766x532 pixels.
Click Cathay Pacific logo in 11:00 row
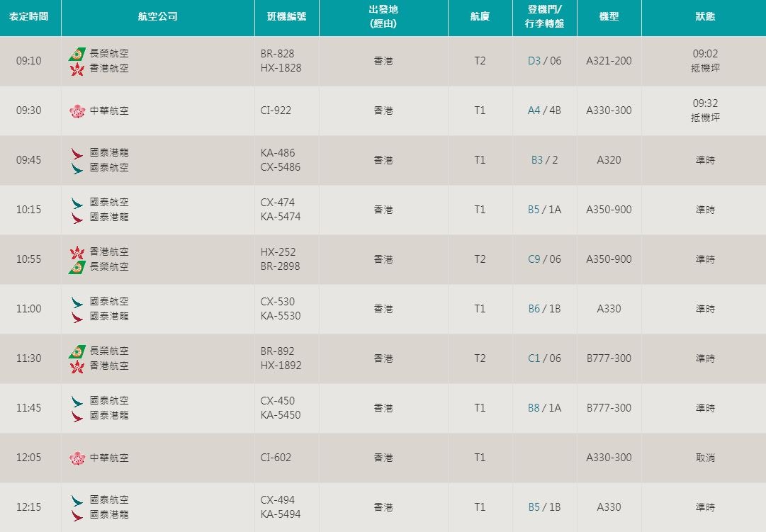77,302
